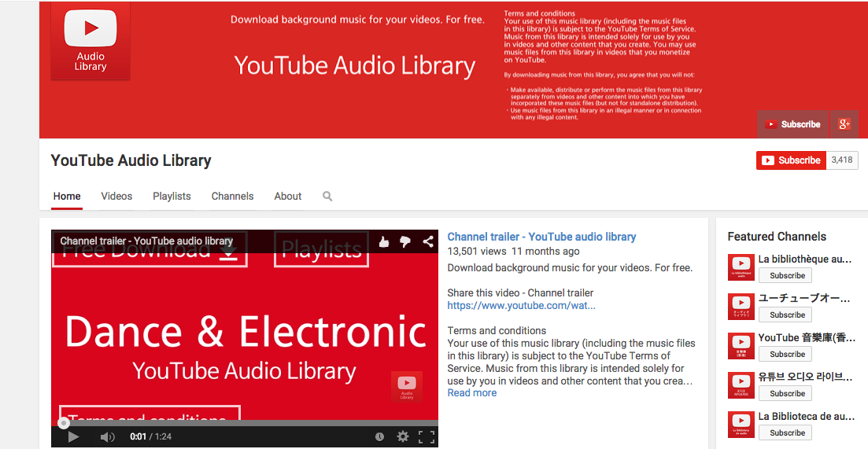Select the About tab
The height and width of the screenshot is (449, 868).
(x=288, y=197)
